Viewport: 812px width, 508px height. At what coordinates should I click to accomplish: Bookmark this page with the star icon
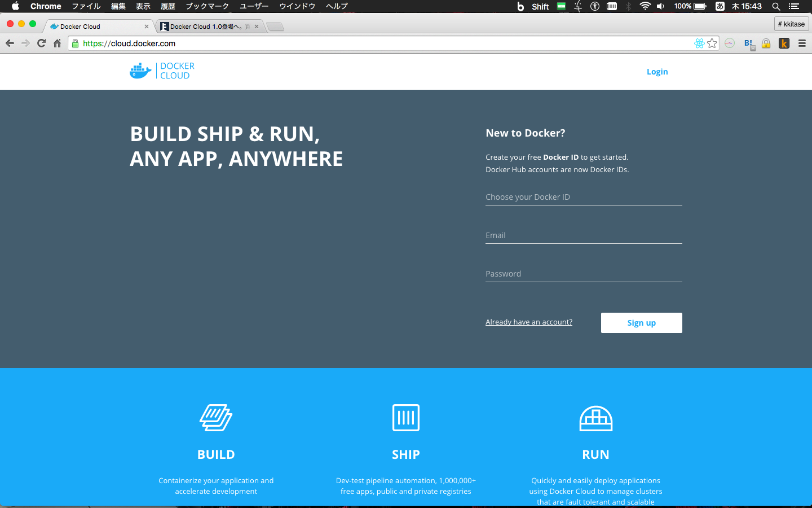712,43
